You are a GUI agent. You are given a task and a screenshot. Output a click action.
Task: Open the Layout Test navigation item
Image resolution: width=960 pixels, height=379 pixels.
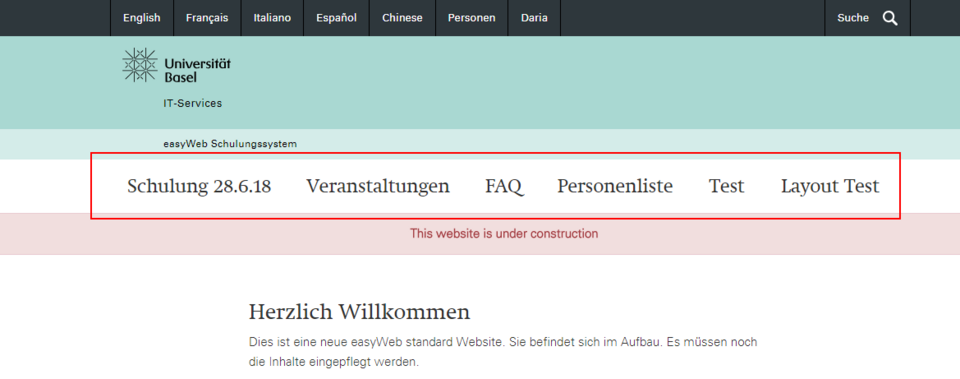coord(830,186)
